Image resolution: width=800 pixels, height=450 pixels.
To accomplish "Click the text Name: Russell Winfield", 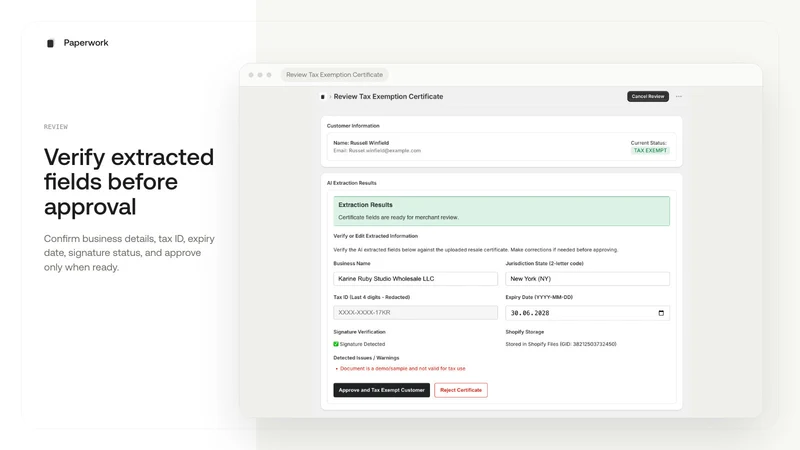I will coord(361,143).
